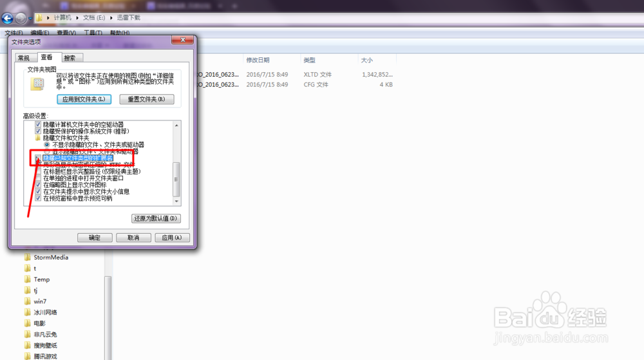Screen dimensions: 644x360
Task: Click the 取消 button
Action: pyautogui.click(x=133, y=238)
